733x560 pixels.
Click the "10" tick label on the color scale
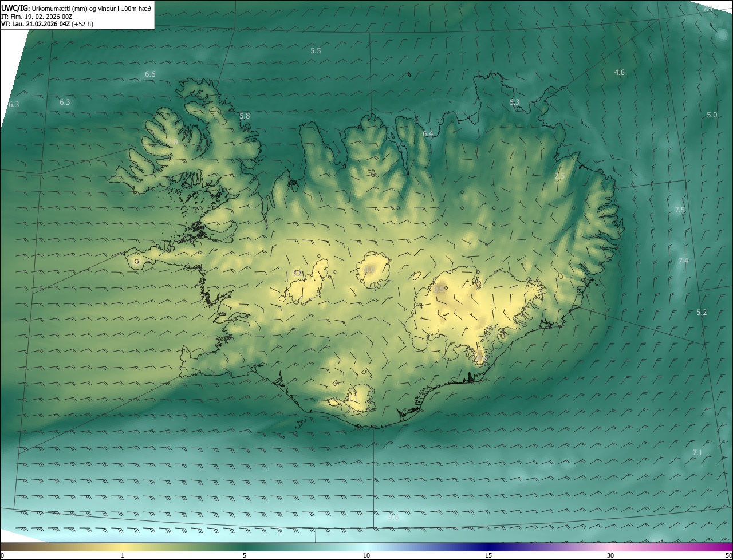click(366, 555)
